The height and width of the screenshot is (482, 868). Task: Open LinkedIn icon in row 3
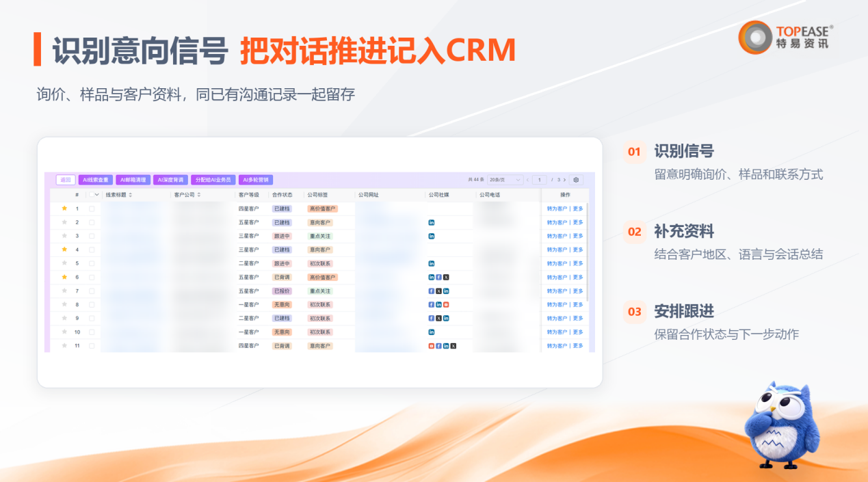click(432, 236)
